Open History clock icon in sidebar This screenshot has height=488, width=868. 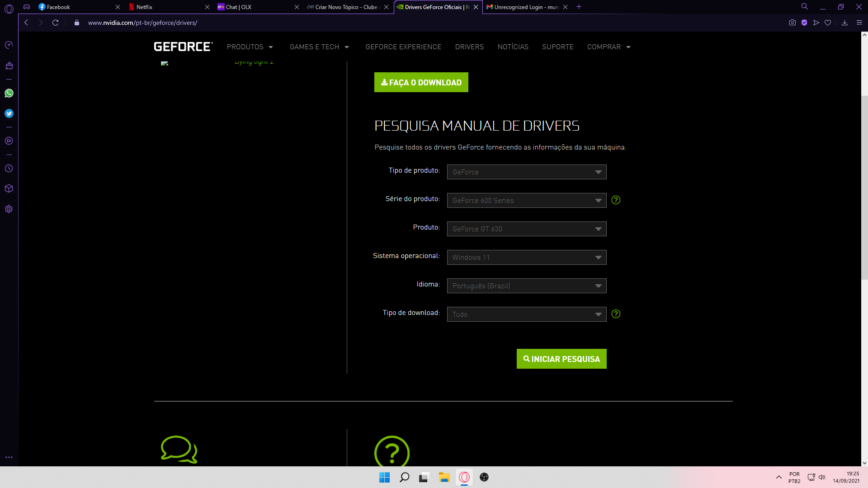coord(9,169)
